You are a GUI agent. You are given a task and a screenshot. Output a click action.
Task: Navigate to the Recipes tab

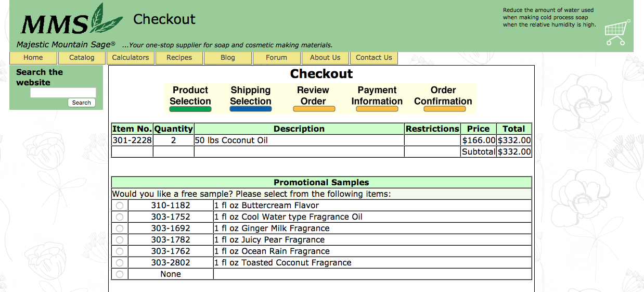click(179, 58)
